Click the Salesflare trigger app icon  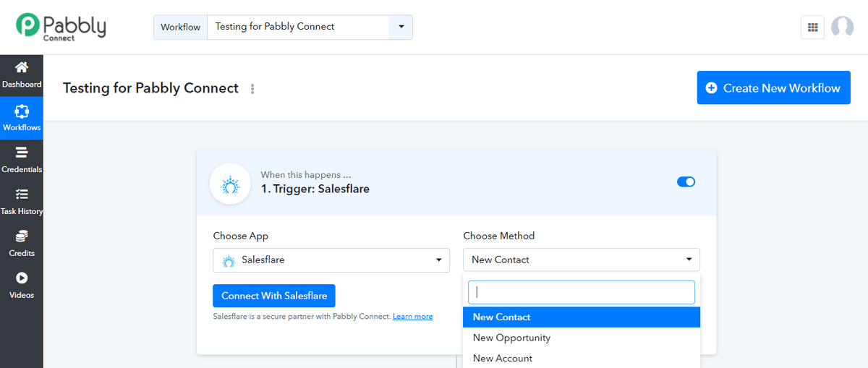click(230, 184)
